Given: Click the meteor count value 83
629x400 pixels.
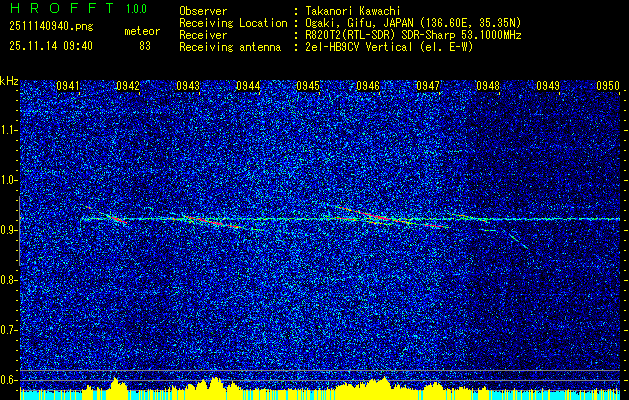Looking at the screenshot, I should [x=145, y=46].
